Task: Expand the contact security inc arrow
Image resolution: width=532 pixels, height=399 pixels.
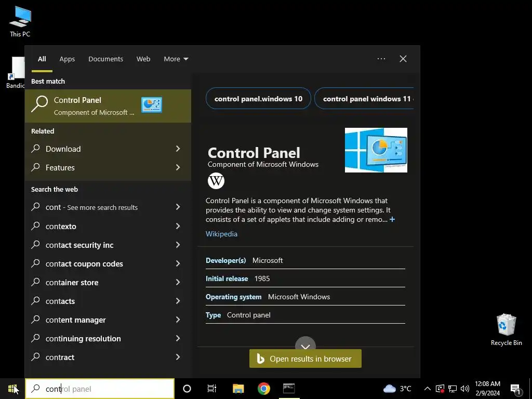Action: tap(178, 245)
